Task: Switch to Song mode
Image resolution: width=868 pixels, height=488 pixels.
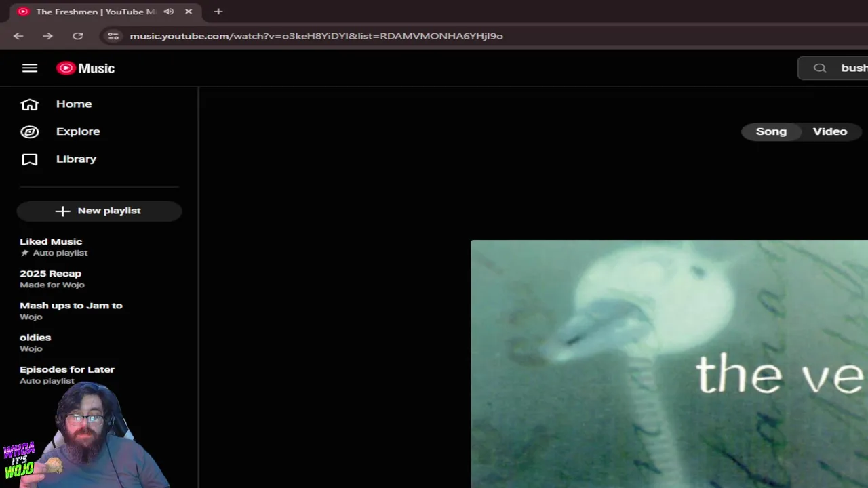Action: [771, 131]
